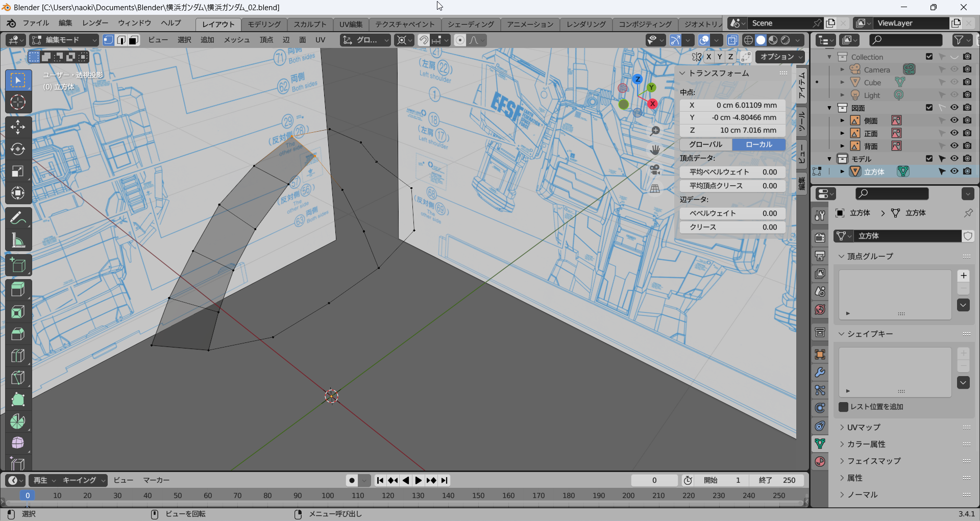Select the 3D Cursor tool

pos(18,103)
